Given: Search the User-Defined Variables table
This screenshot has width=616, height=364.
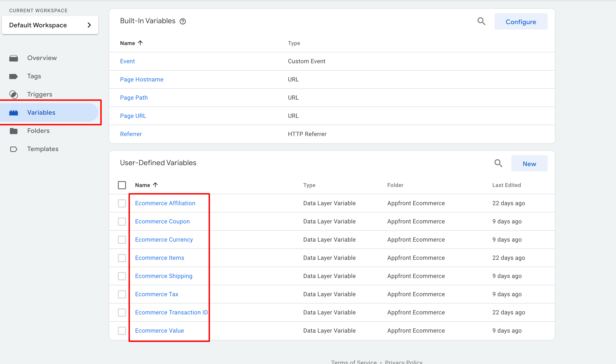Looking at the screenshot, I should coord(498,163).
